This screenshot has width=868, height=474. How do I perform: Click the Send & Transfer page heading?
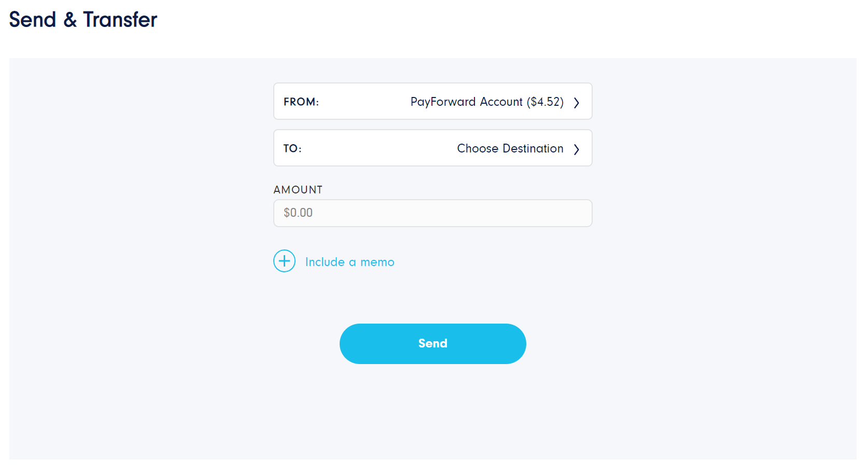(83, 20)
